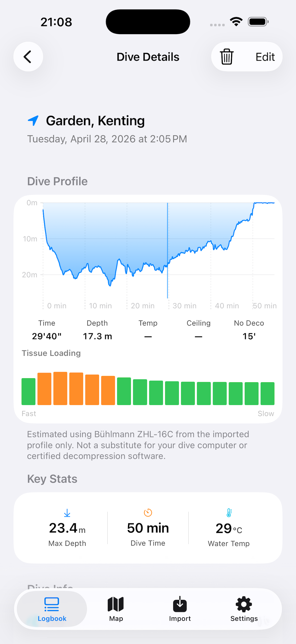Screen dimensions: 296x644
Task: Delete dive using trash icon
Action: [x=227, y=57]
